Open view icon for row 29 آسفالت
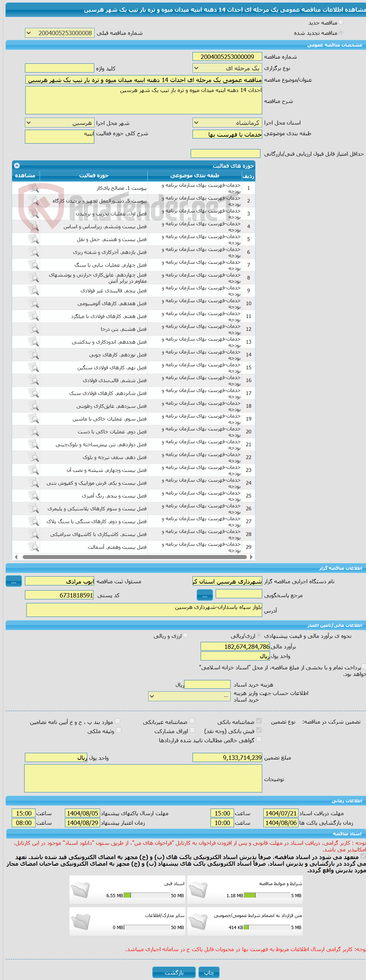The image size is (366, 980). [x=33, y=547]
